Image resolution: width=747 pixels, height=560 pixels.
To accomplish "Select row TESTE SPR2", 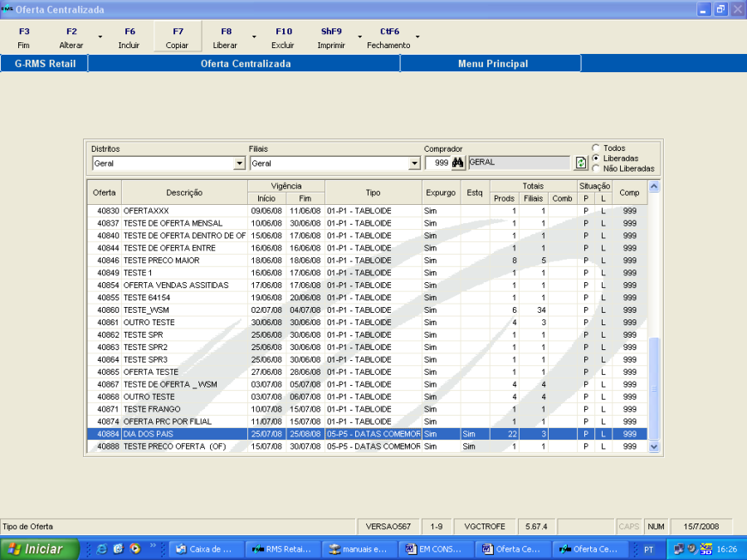I will [x=368, y=347].
